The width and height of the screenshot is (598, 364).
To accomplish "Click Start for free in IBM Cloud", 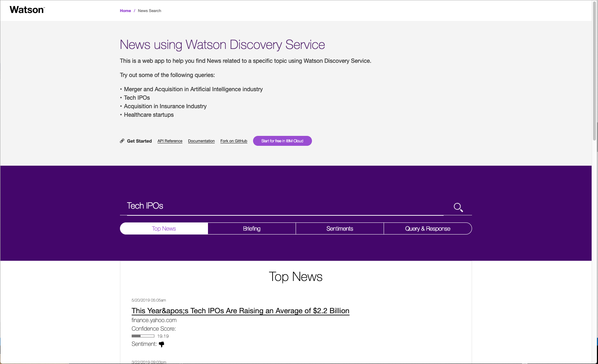I will pyautogui.click(x=282, y=141).
